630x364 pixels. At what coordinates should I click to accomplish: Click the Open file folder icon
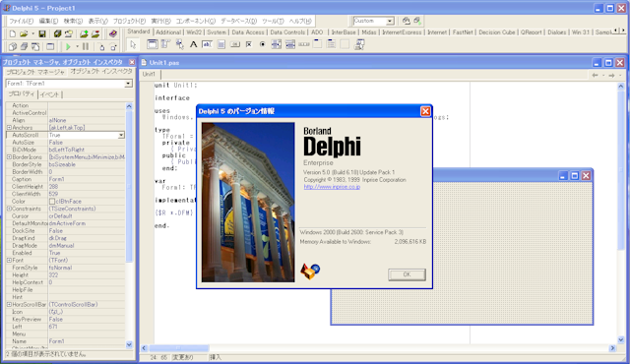tap(24, 34)
